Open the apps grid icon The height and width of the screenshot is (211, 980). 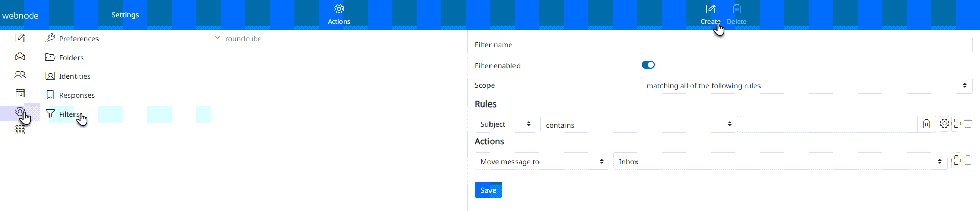click(x=20, y=130)
